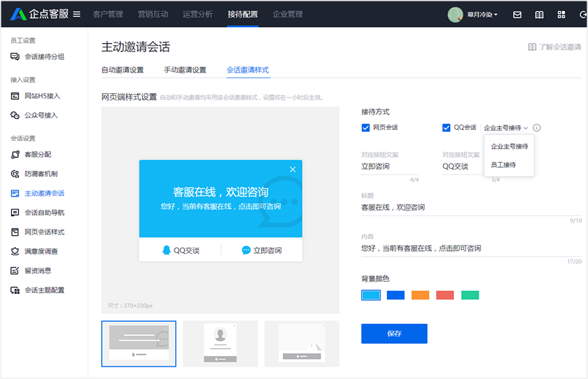Open the 运营分析 top menu

tap(198, 14)
